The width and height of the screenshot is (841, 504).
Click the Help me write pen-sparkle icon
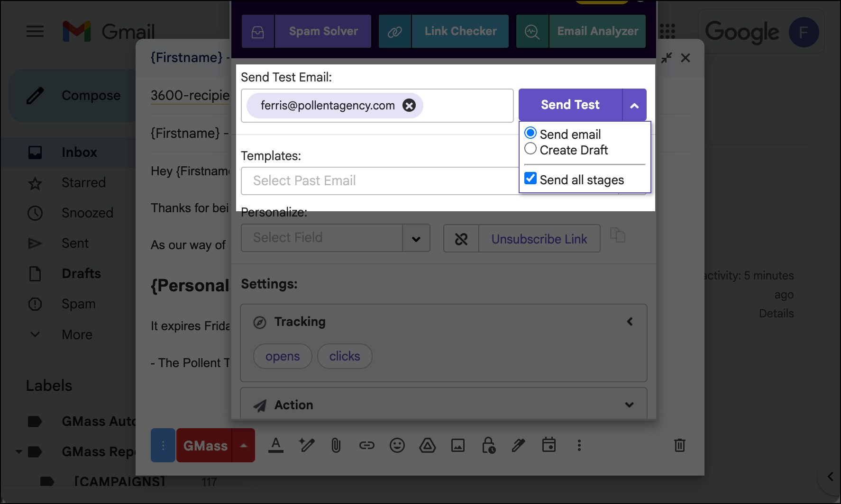(x=306, y=445)
